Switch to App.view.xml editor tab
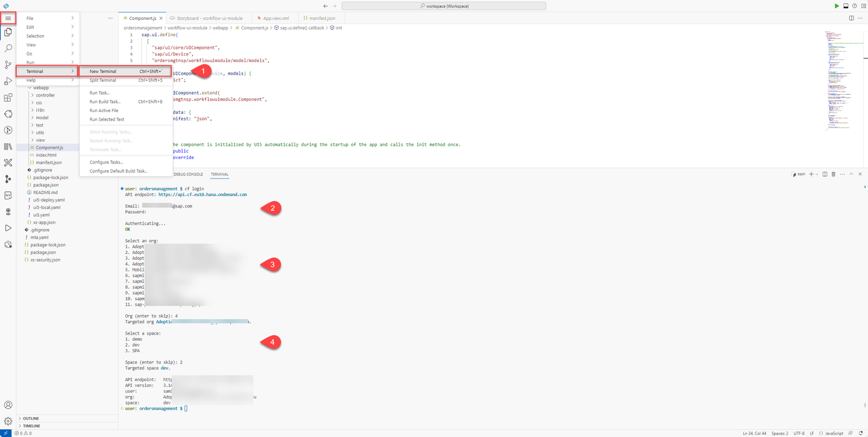Image resolution: width=868 pixels, height=437 pixels. click(x=276, y=18)
